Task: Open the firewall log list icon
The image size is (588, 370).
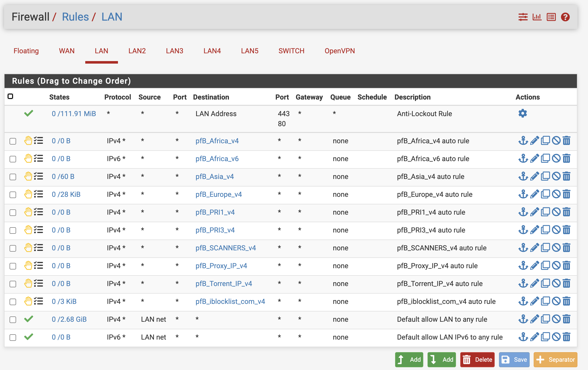Action: [x=551, y=17]
